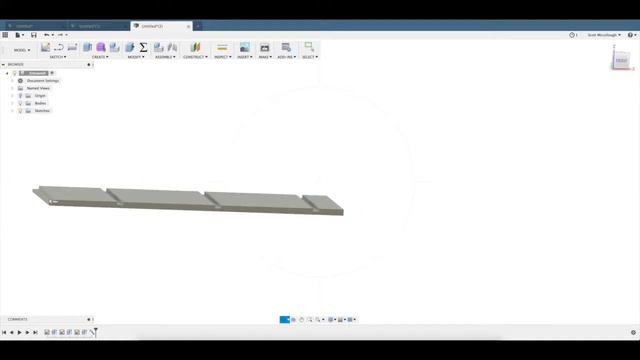
Task: Click the Select tool icon
Action: pyautogui.click(x=309, y=47)
